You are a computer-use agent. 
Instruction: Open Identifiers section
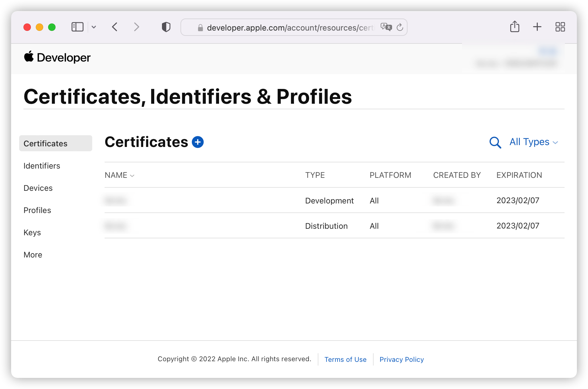42,166
